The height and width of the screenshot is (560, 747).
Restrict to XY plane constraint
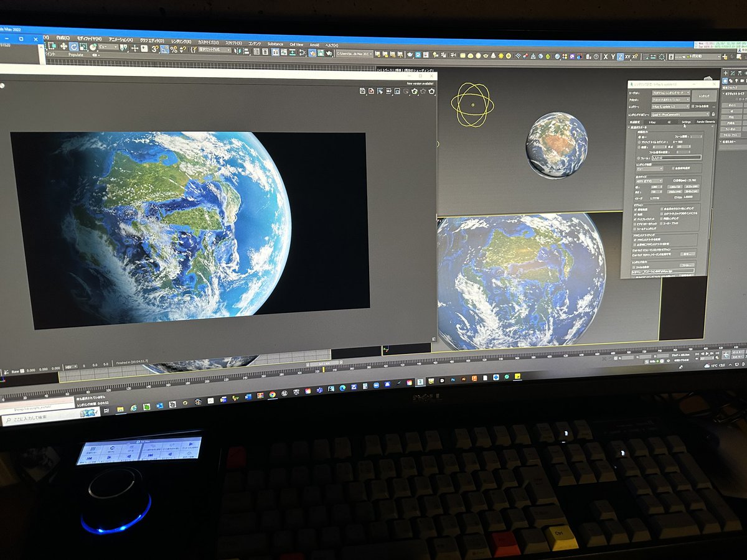pyautogui.click(x=627, y=57)
